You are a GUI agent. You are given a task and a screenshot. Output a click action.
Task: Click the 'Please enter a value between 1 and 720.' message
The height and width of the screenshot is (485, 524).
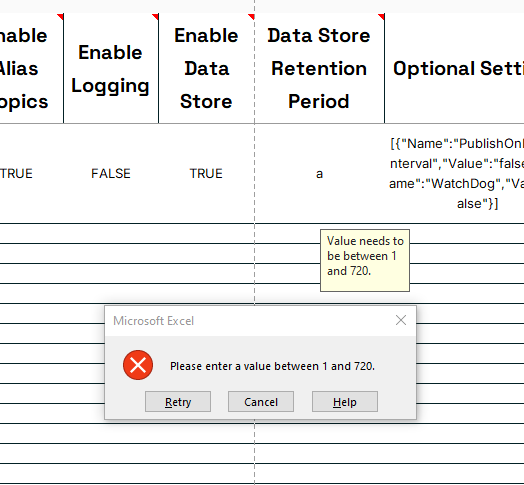point(272,366)
